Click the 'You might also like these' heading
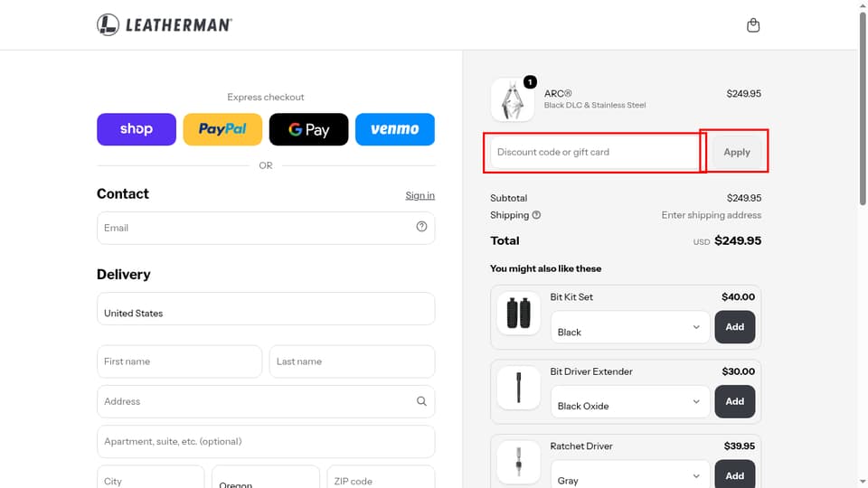This screenshot has height=488, width=868. [546, 268]
